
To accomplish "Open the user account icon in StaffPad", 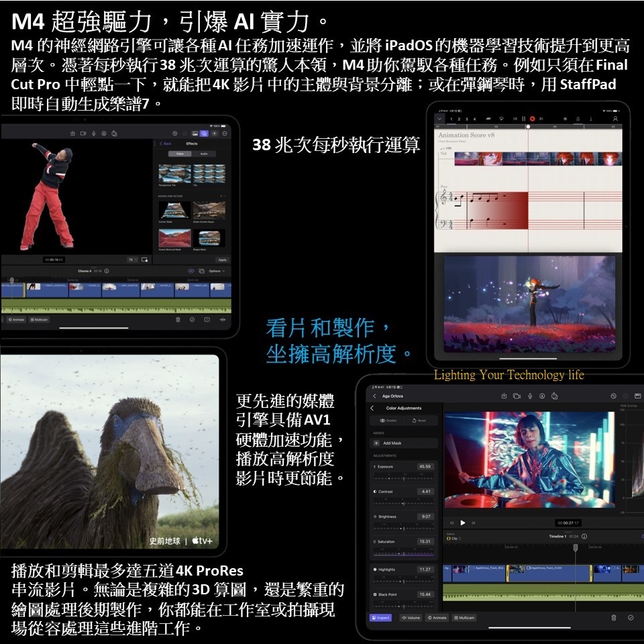I will click(x=615, y=119).
